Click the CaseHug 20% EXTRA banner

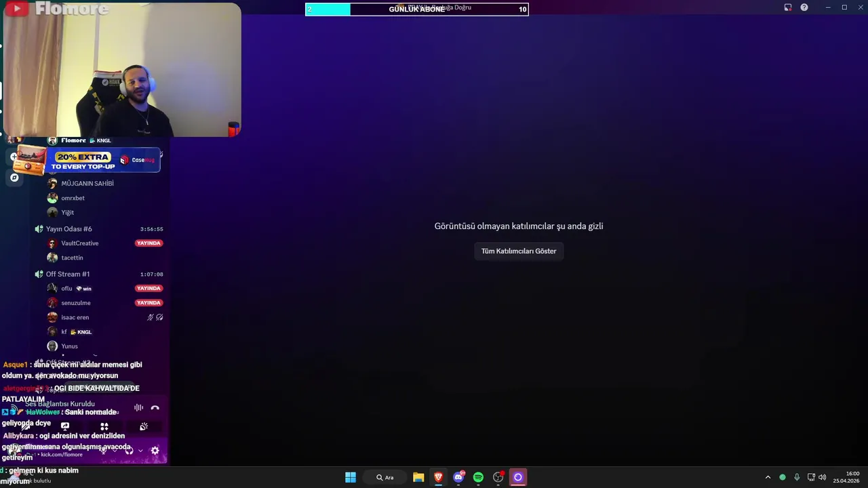87,161
